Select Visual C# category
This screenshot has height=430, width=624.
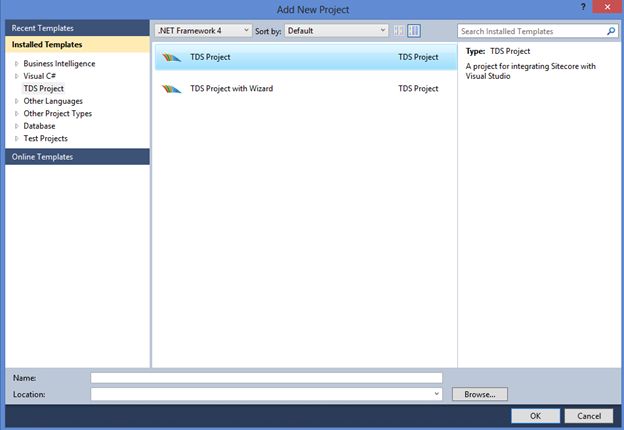coord(39,76)
